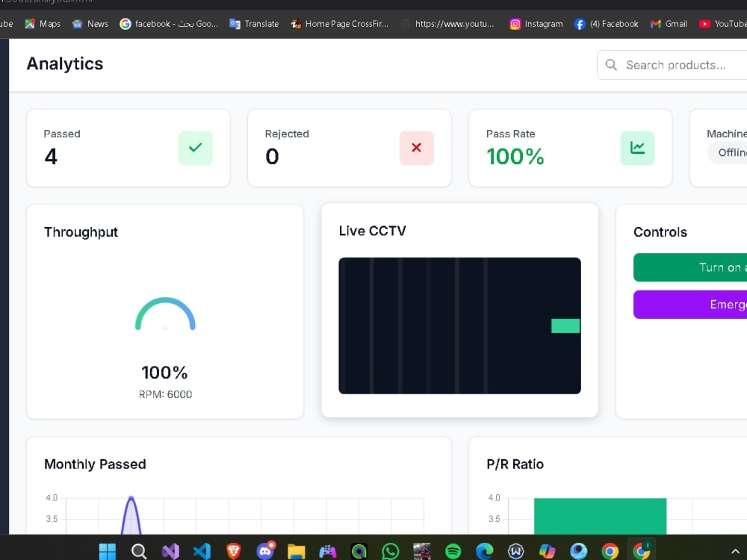Open taskbar Search
The height and width of the screenshot is (560, 747).
pyautogui.click(x=139, y=551)
